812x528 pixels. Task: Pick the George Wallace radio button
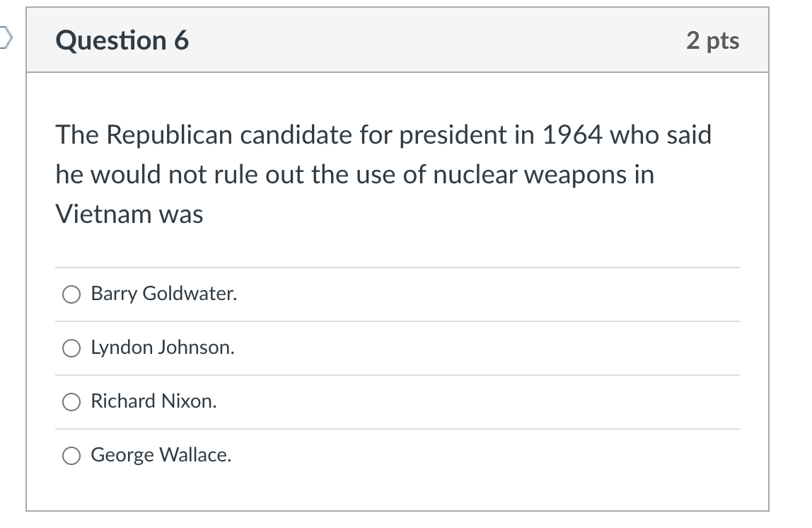click(71, 456)
